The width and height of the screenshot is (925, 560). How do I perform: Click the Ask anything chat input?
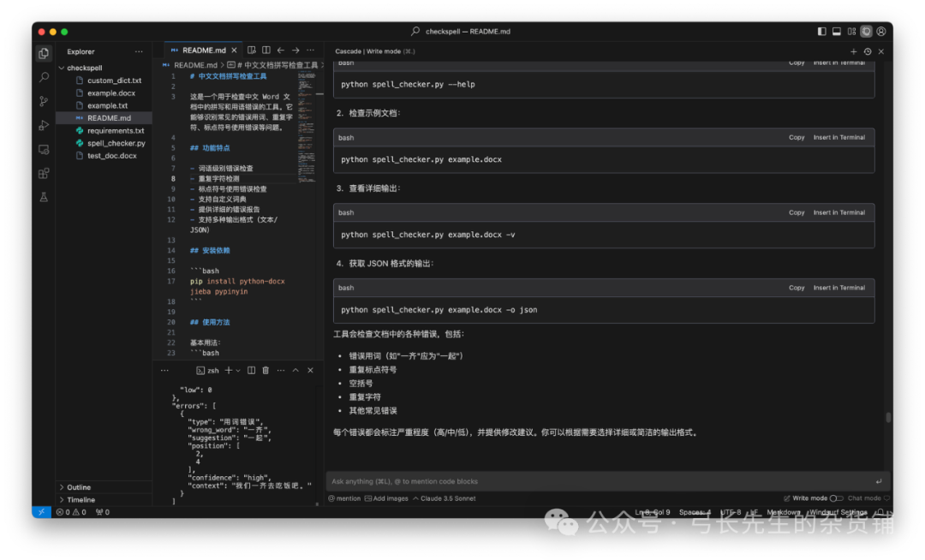pos(600,481)
